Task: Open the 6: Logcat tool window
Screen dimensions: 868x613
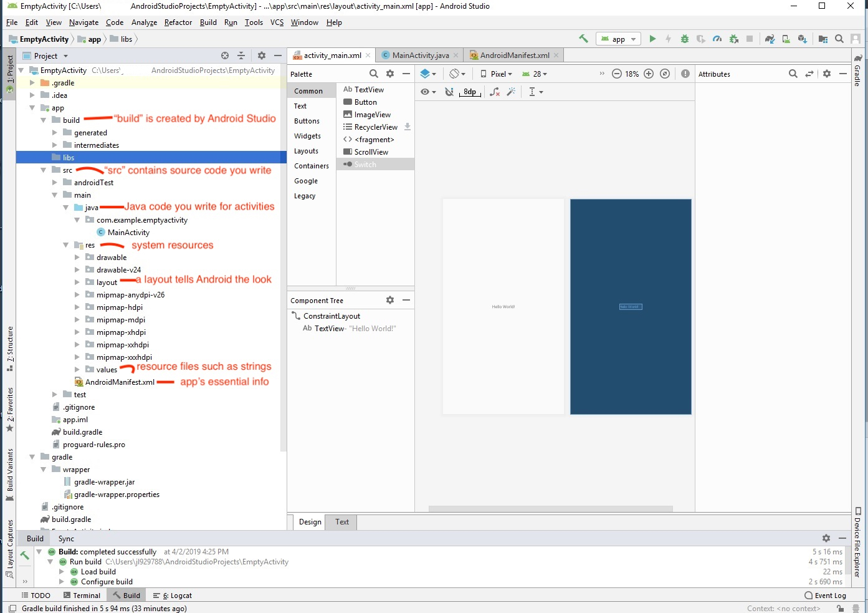Action: pos(173,596)
